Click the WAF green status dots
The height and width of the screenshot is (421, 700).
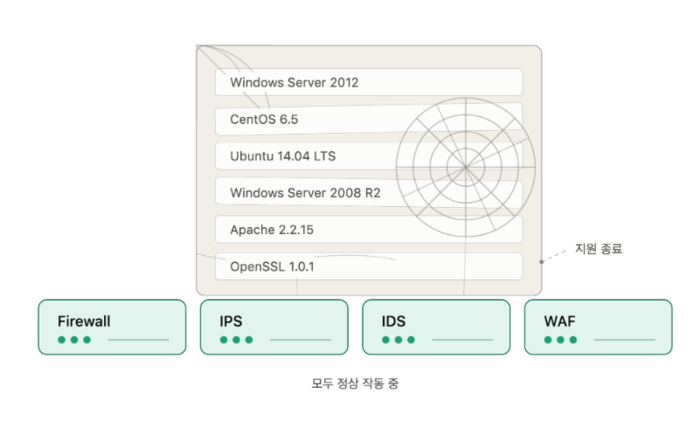coord(560,340)
